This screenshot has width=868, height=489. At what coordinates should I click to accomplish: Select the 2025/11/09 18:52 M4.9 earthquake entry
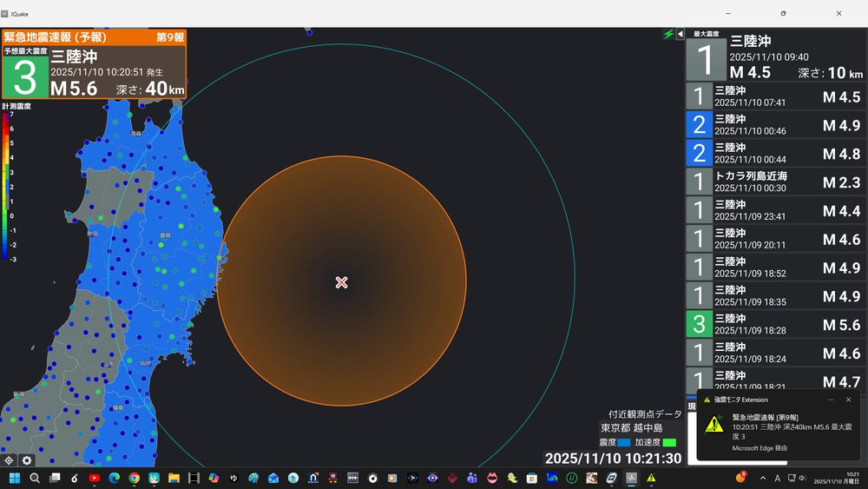coord(776,268)
